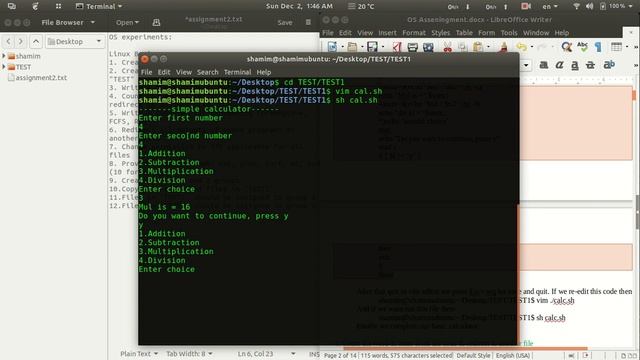Open the Tools menu in Writer

click(x=509, y=33)
